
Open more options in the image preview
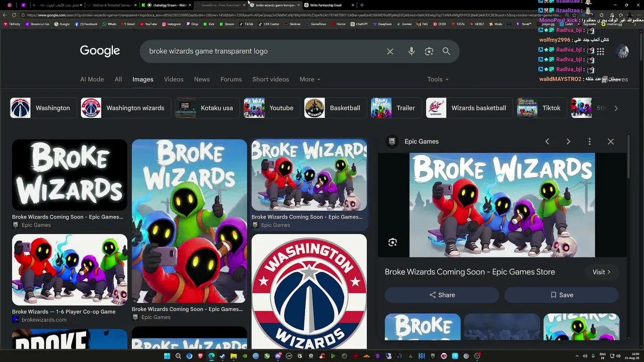pos(590,142)
